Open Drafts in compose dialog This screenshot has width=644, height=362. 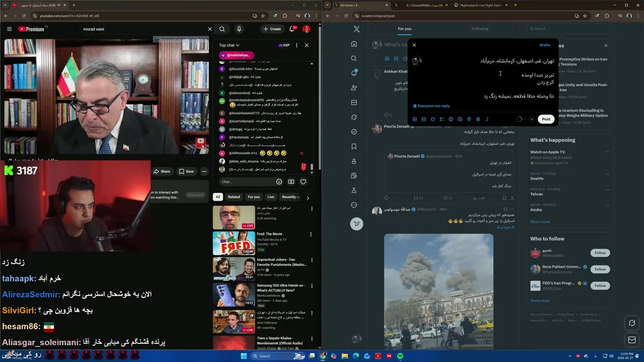(x=545, y=45)
